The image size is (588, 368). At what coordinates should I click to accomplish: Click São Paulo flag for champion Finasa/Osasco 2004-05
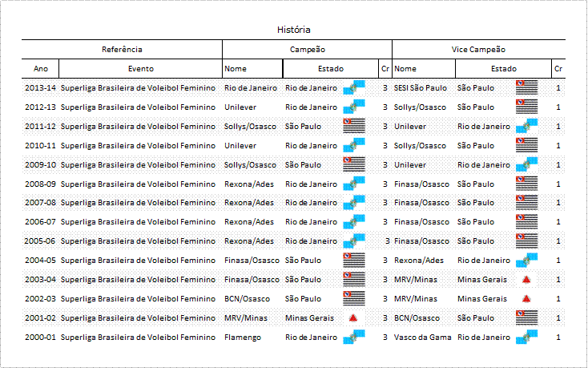[354, 260]
